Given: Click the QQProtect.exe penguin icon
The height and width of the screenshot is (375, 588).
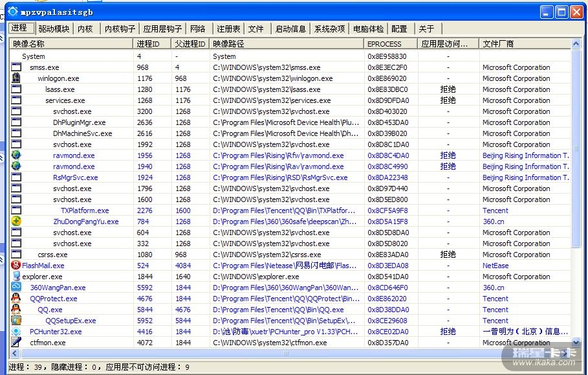Looking at the screenshot, I should coord(16,298).
